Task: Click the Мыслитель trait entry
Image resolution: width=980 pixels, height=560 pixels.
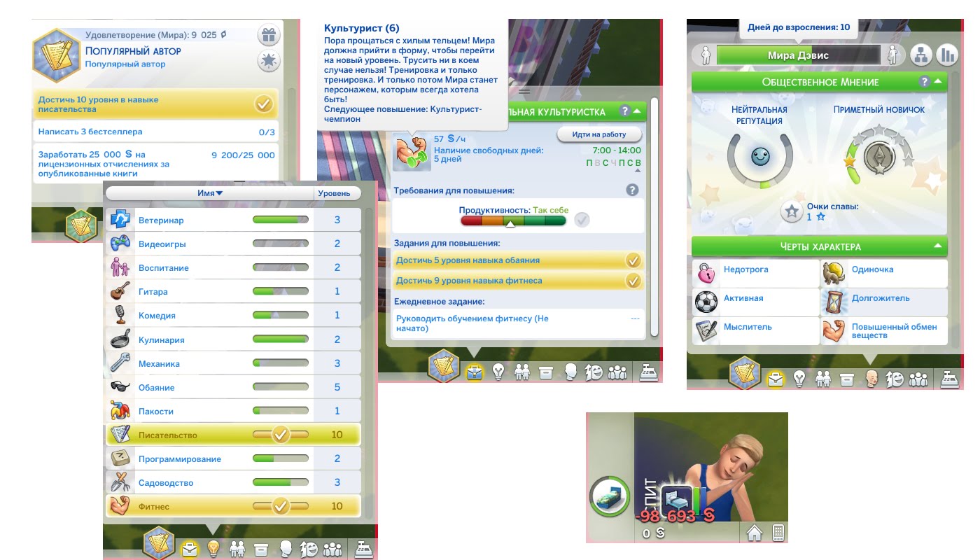Action: click(755, 331)
